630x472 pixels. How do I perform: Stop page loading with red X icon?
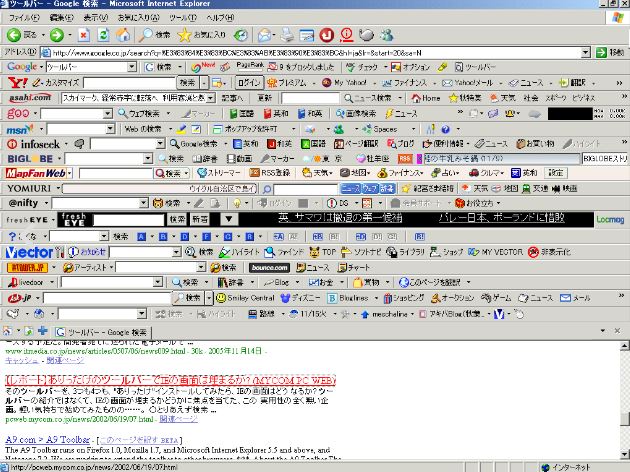tap(84, 35)
